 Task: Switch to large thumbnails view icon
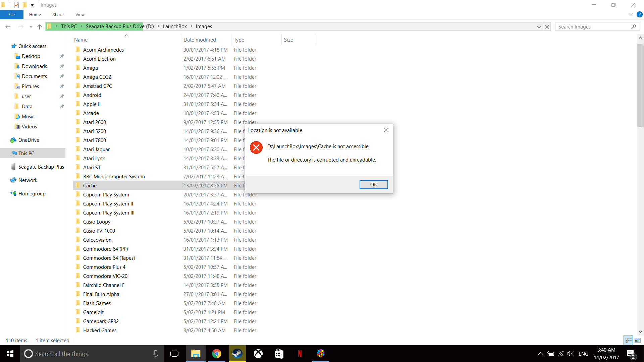tap(637, 340)
